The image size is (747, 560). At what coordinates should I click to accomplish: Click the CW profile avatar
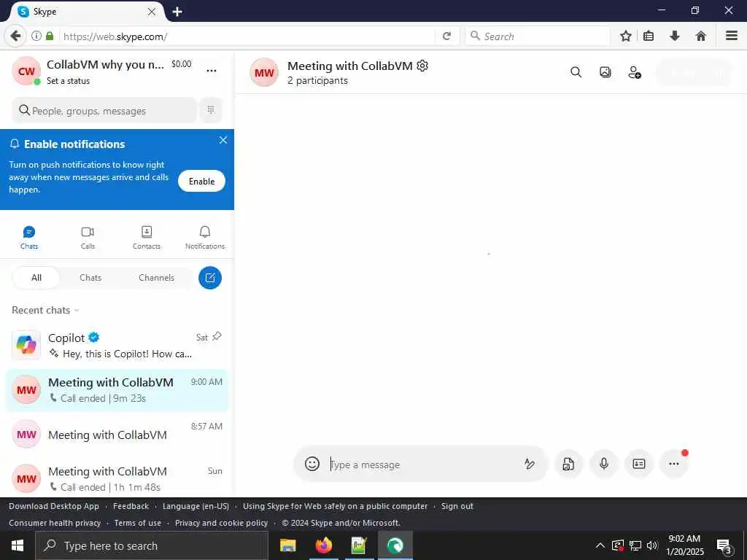(x=26, y=71)
